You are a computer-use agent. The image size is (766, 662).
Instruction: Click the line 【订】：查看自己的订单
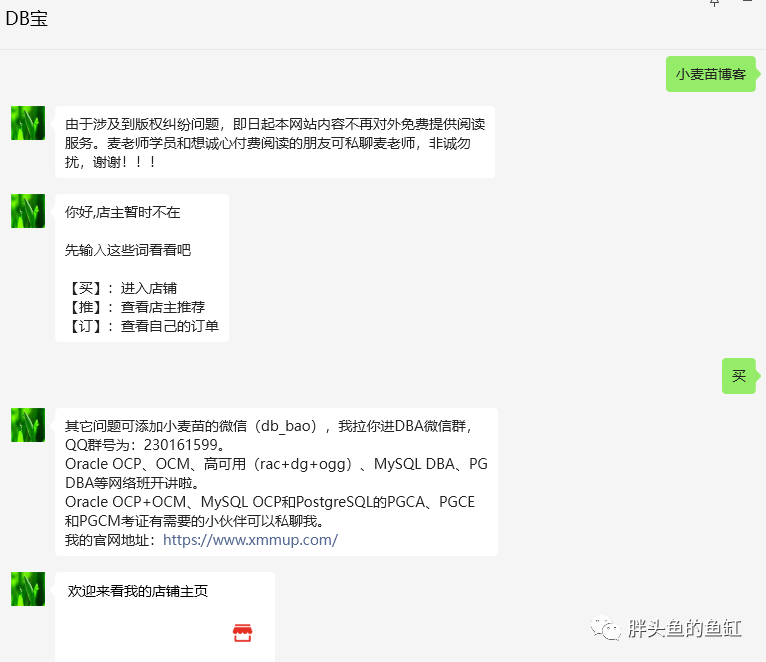pyautogui.click(x=142, y=326)
